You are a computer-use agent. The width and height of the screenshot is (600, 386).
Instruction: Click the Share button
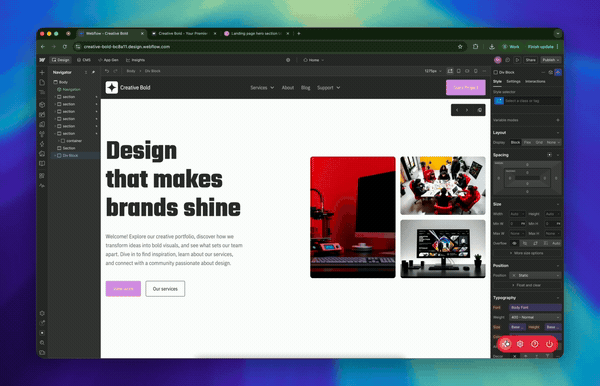point(530,60)
